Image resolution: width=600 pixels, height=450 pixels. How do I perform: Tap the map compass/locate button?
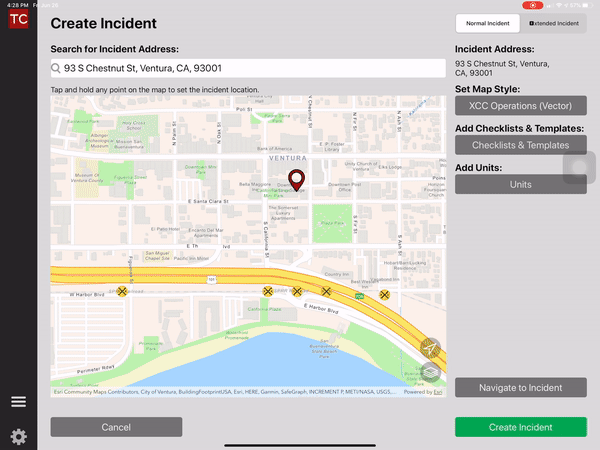pos(431,350)
